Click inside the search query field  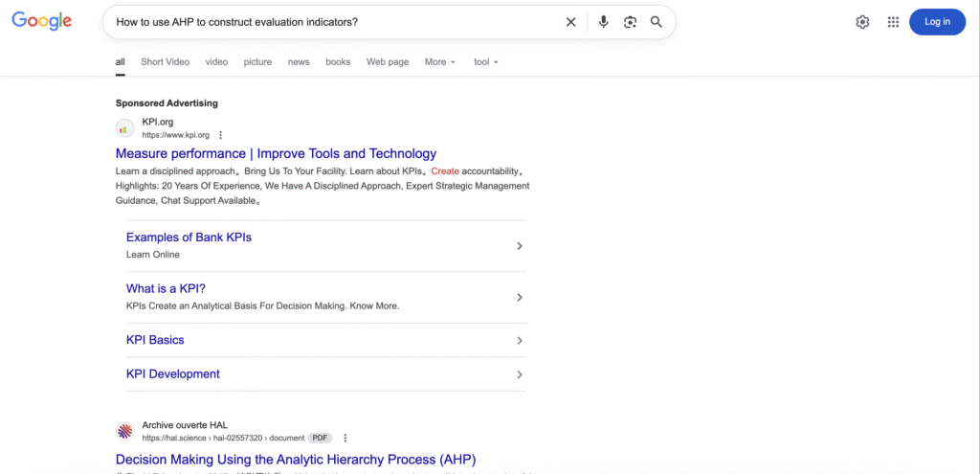(x=325, y=22)
